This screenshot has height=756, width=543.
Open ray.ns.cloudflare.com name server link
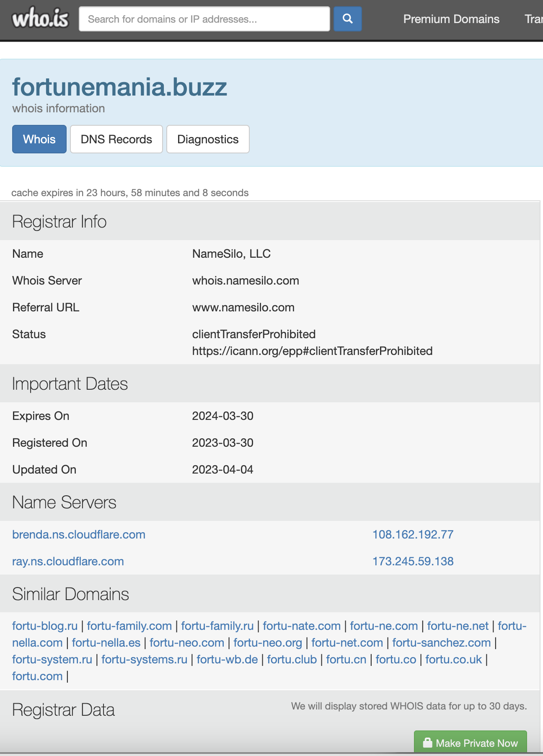tap(68, 562)
